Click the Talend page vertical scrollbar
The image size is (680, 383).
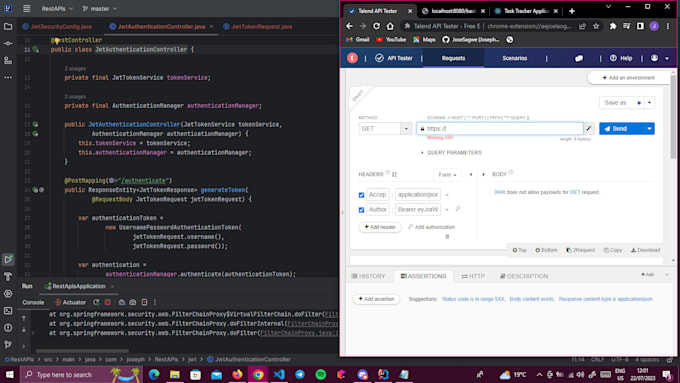673,116
